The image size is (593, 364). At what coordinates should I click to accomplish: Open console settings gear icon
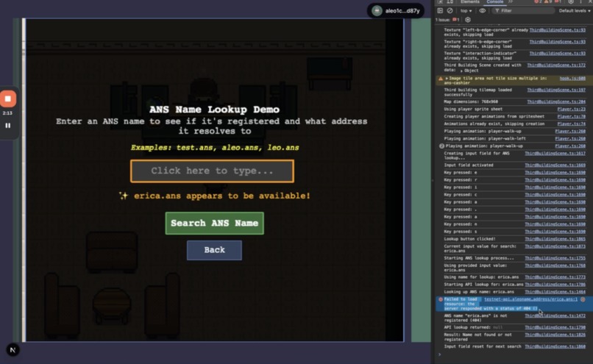click(468, 20)
